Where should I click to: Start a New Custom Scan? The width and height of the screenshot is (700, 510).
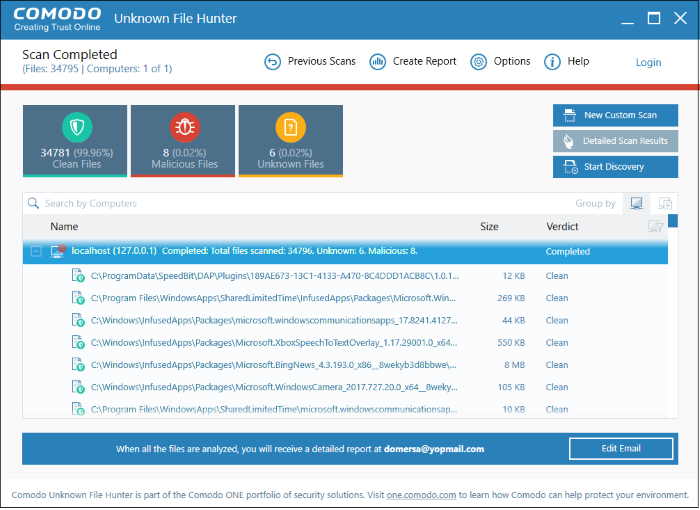pos(615,115)
